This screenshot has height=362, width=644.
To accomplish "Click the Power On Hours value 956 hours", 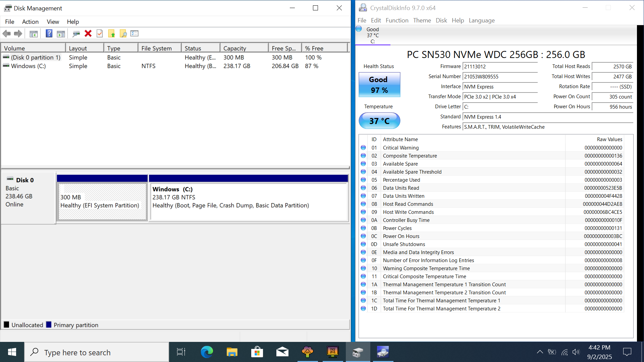I will pos(612,107).
